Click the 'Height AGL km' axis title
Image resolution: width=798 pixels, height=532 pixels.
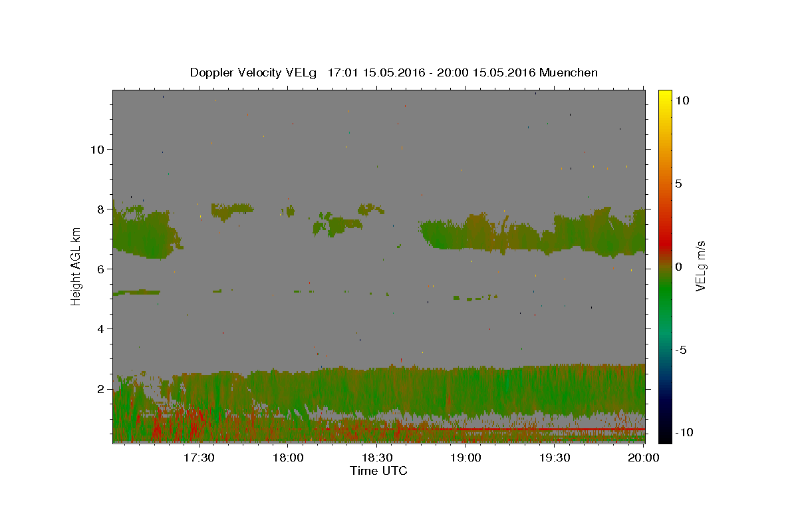76,266
